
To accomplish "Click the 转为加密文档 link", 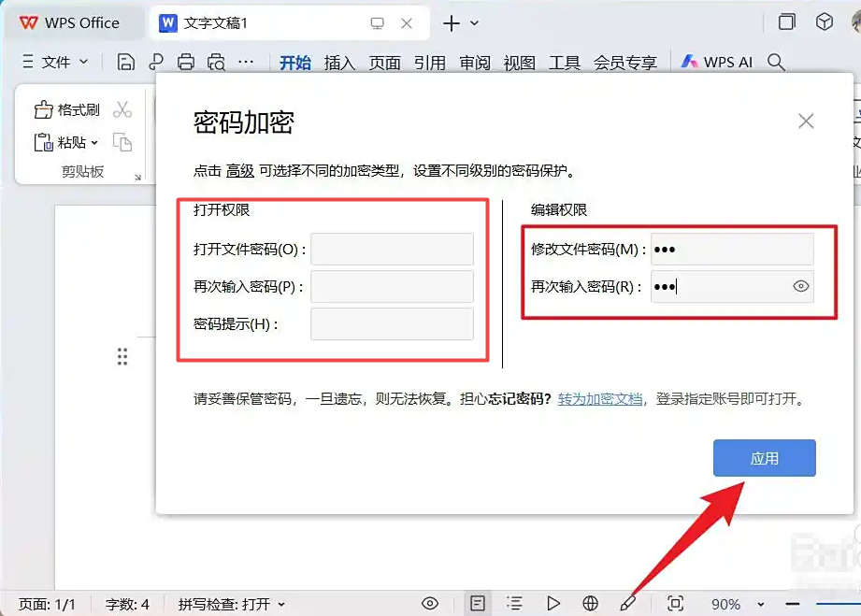I will point(600,399).
